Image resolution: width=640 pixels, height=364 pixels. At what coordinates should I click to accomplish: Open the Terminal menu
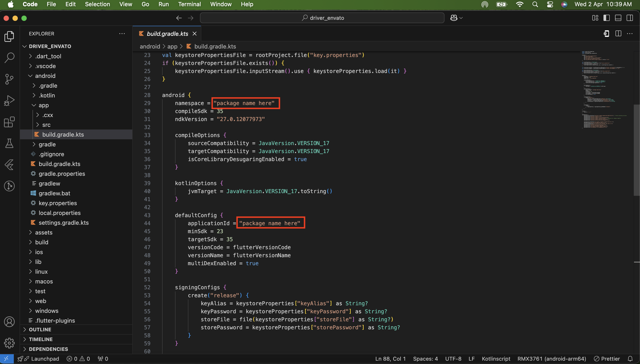[x=189, y=4]
